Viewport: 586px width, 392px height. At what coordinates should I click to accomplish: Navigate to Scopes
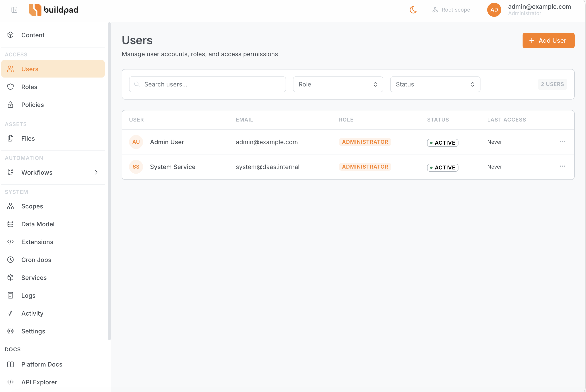click(53, 206)
